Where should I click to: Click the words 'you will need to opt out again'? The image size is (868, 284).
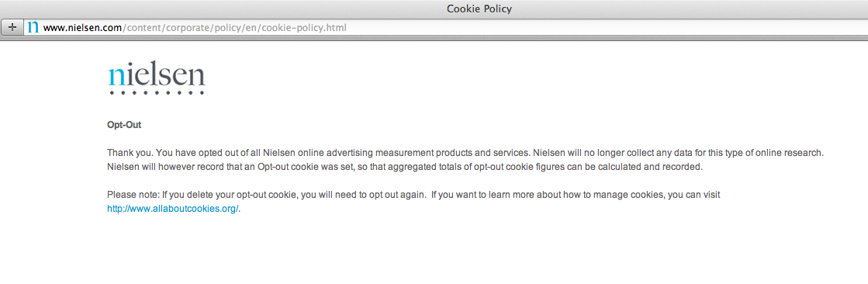[x=358, y=195]
